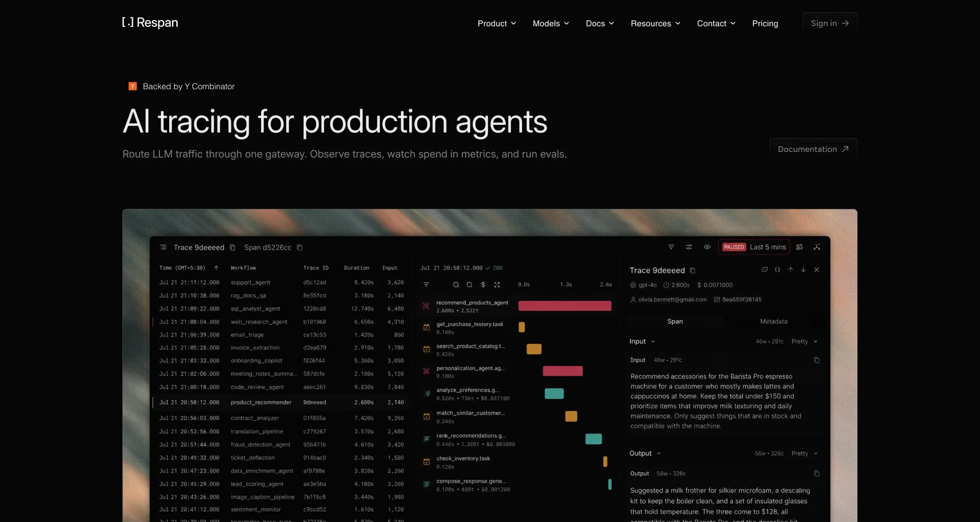The image size is (980, 522).
Task: Click the pop-out window icon in detail panel
Action: click(x=764, y=269)
